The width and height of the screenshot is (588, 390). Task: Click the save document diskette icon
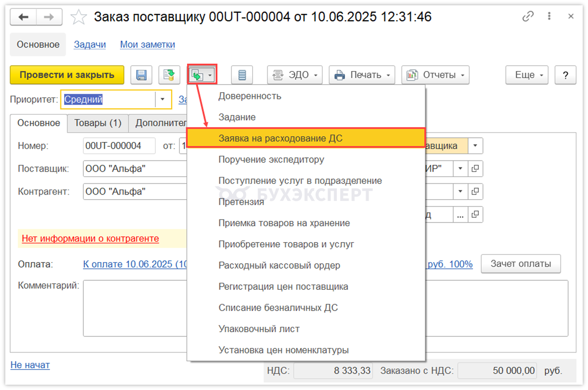(x=141, y=75)
